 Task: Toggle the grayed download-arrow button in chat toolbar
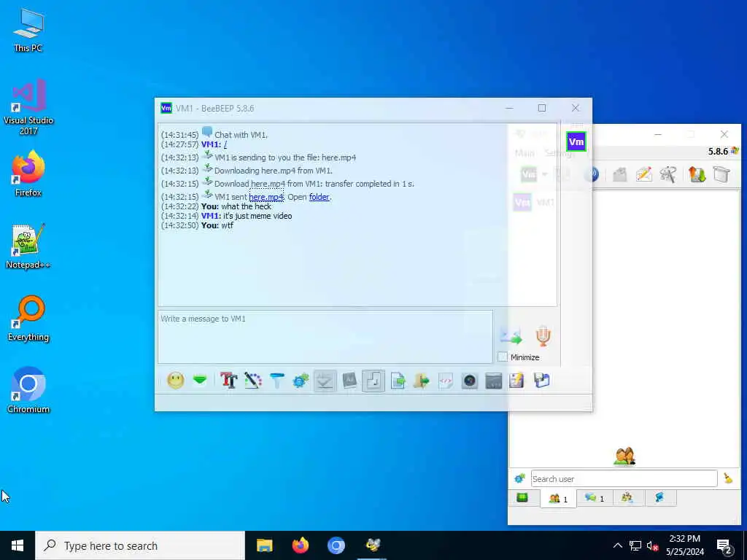point(325,381)
